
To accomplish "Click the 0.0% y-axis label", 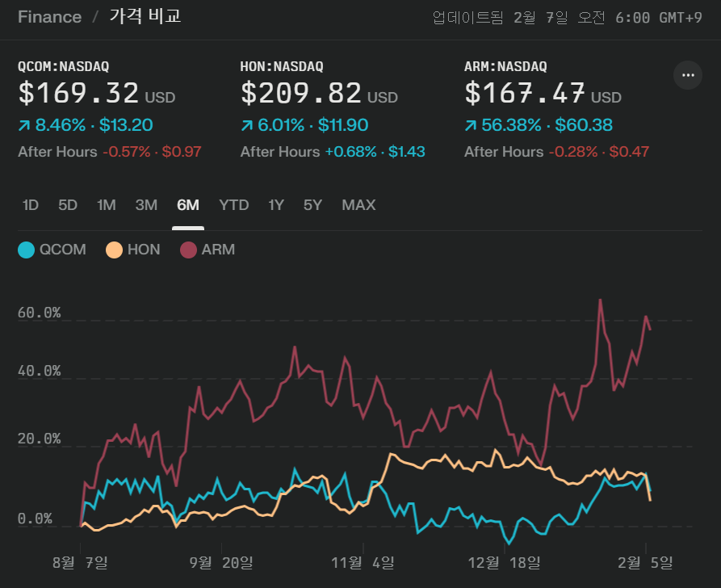I will pyautogui.click(x=35, y=519).
